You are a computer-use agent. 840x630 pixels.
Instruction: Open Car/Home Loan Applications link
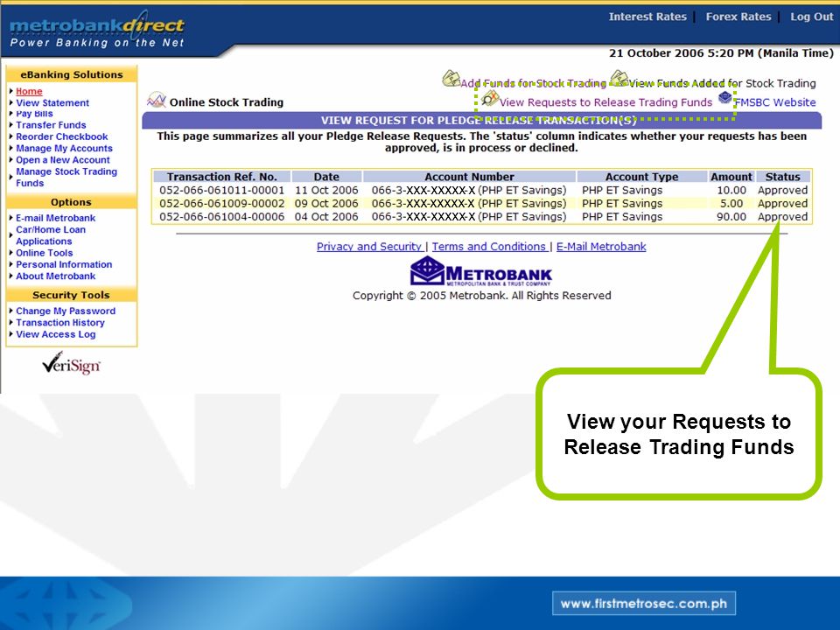tap(51, 235)
